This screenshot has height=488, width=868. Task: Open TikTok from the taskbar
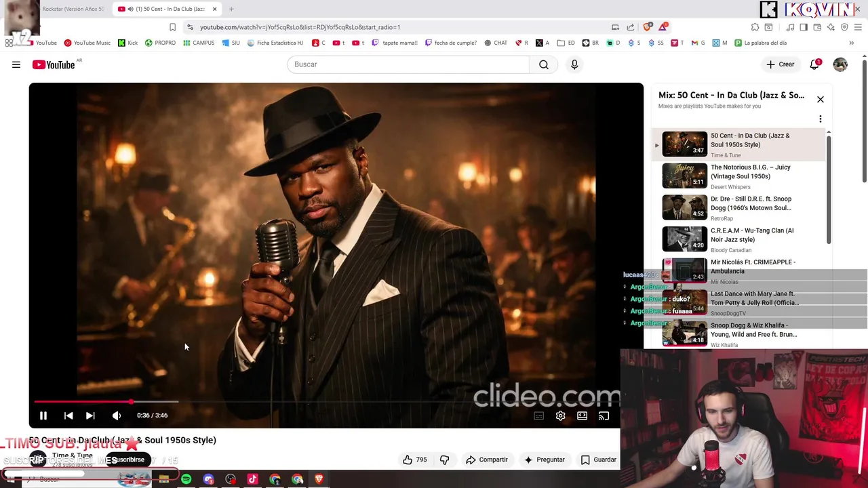point(252,479)
